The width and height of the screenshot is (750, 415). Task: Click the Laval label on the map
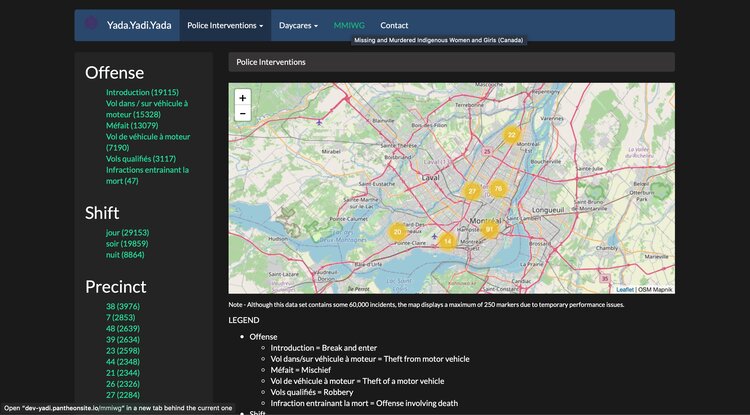(430, 177)
